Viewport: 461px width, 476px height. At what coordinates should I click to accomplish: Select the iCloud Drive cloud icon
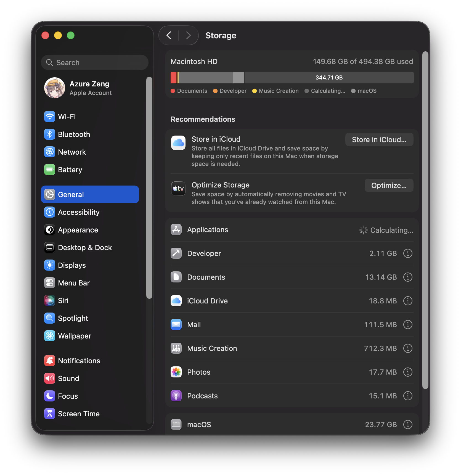(176, 301)
